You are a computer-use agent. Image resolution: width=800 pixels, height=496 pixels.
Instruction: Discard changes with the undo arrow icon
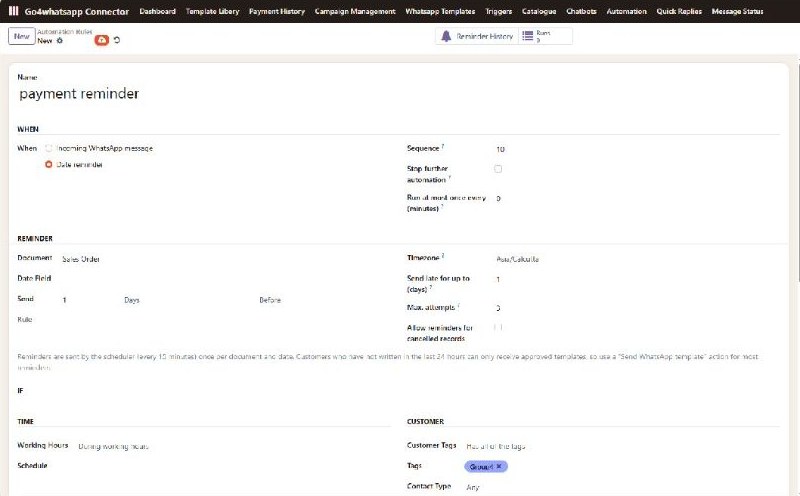(117, 40)
